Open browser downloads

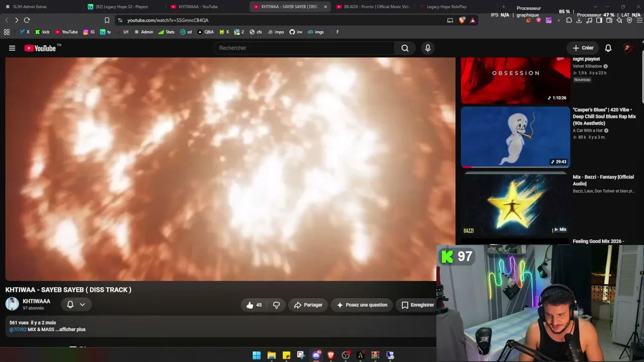coord(579,21)
